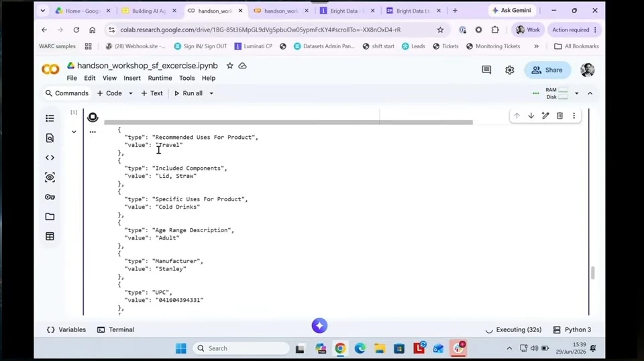The height and width of the screenshot is (361, 644).
Task: Open the account avatar in Colab
Action: click(588, 70)
